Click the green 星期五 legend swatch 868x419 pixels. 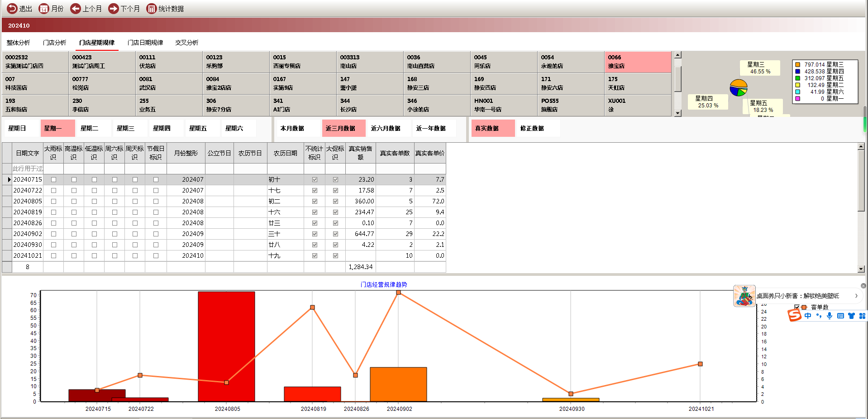tap(798, 78)
